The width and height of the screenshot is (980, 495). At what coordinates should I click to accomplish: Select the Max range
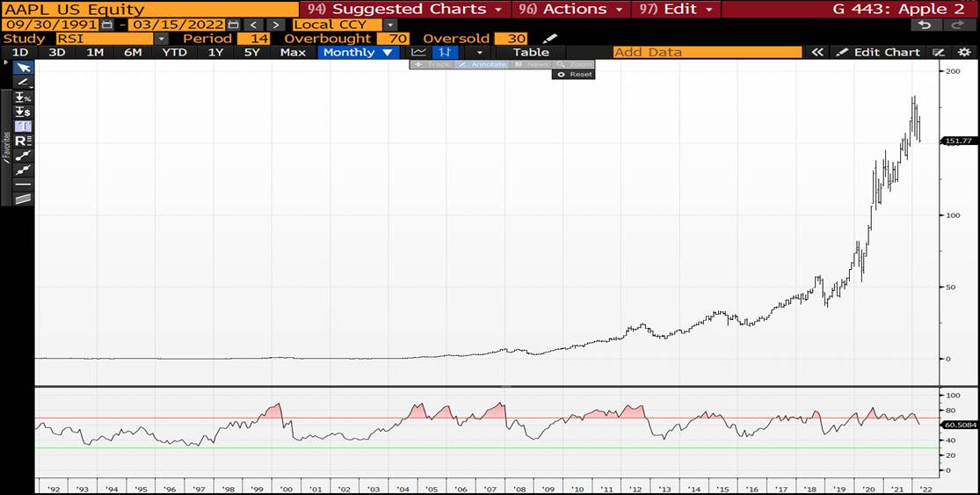point(293,53)
